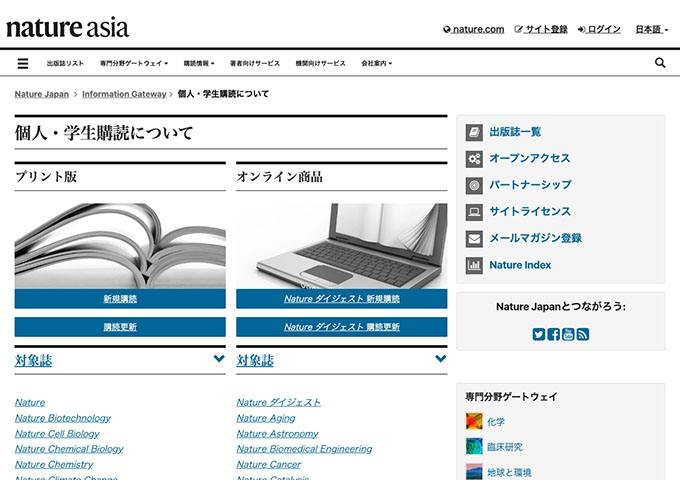Image resolution: width=680 pixels, height=480 pixels.
Task: Click Information Gateway breadcrumb link
Action: tap(124, 94)
